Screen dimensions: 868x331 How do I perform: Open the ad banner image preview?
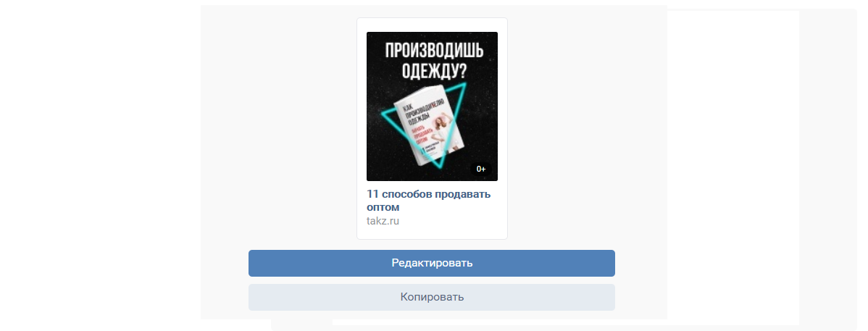click(432, 106)
